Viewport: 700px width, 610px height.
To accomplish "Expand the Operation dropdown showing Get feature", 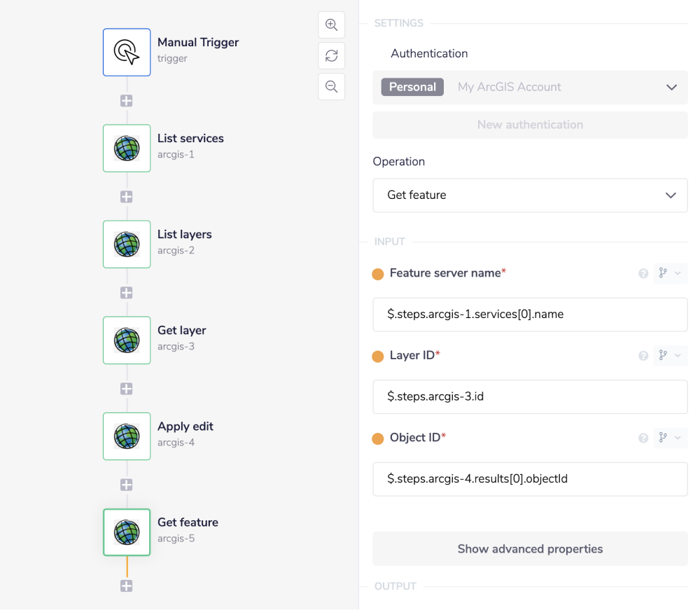I will (530, 195).
